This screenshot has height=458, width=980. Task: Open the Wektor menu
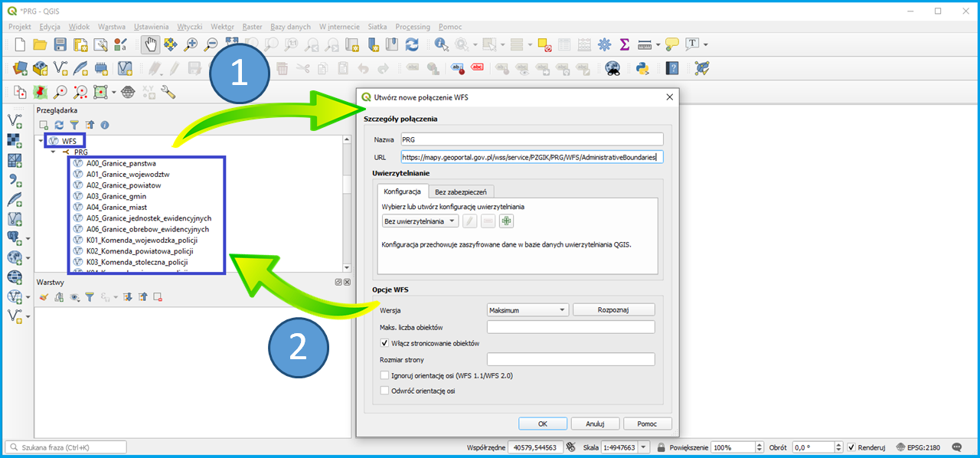point(222,27)
